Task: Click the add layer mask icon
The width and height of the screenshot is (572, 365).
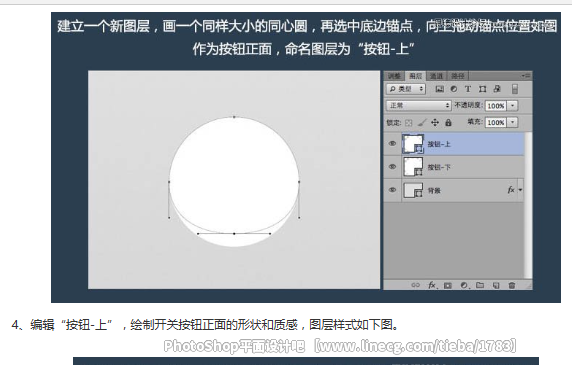Action: 448,285
